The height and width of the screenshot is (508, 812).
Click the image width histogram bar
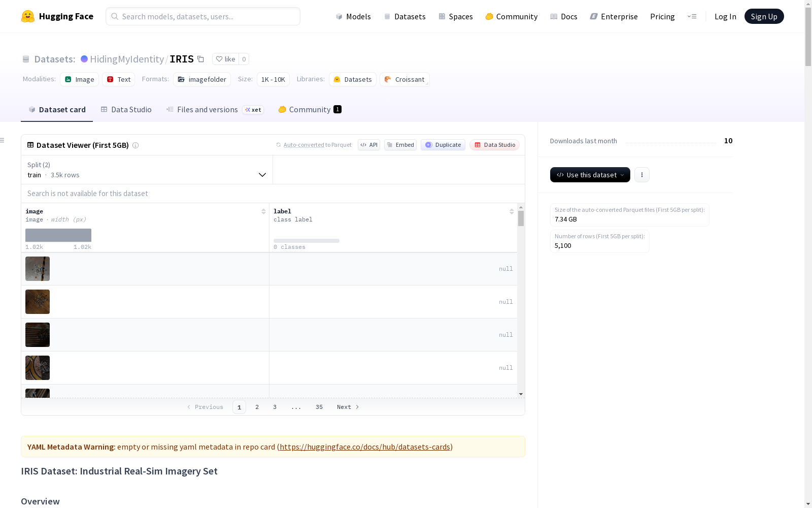58,235
